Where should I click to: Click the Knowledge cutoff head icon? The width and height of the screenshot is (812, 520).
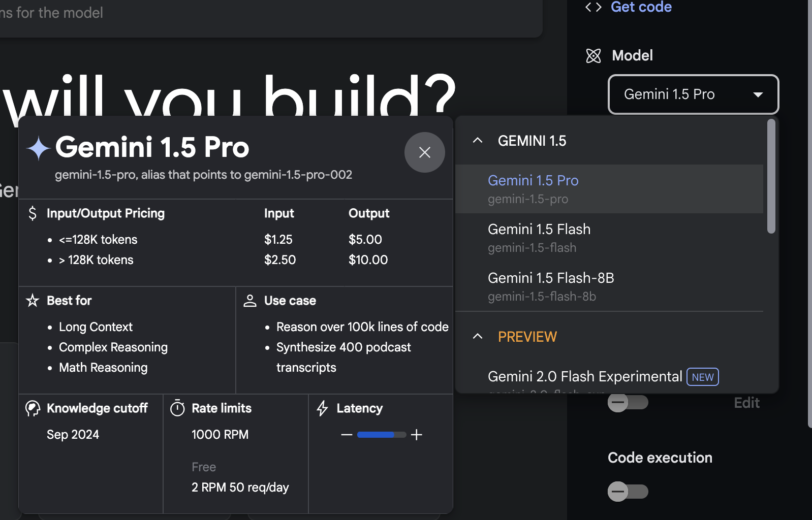pyautogui.click(x=33, y=408)
